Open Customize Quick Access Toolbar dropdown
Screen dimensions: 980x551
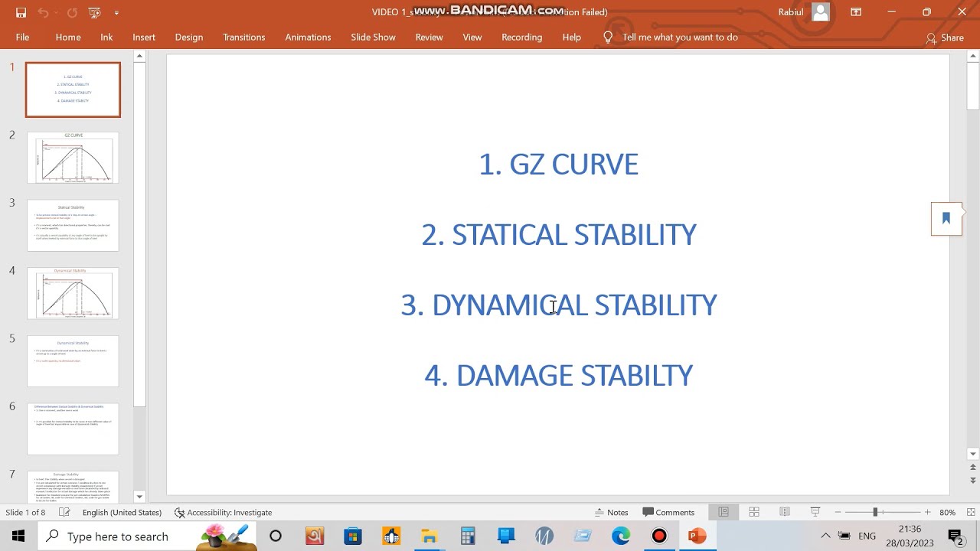pyautogui.click(x=116, y=12)
